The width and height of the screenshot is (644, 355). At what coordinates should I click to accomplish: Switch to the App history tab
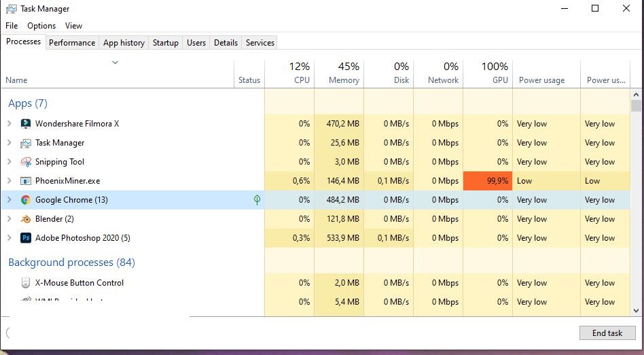click(x=124, y=43)
